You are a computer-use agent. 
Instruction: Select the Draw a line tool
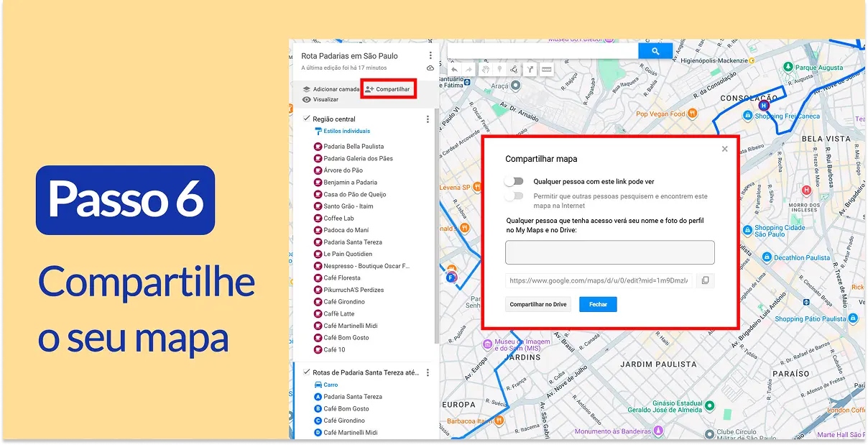point(514,69)
